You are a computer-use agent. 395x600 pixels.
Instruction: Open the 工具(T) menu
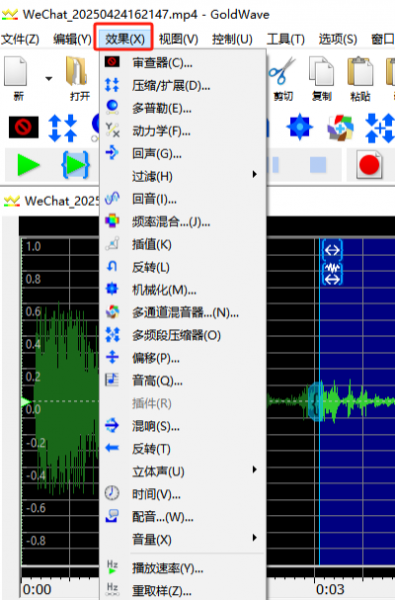click(x=286, y=38)
